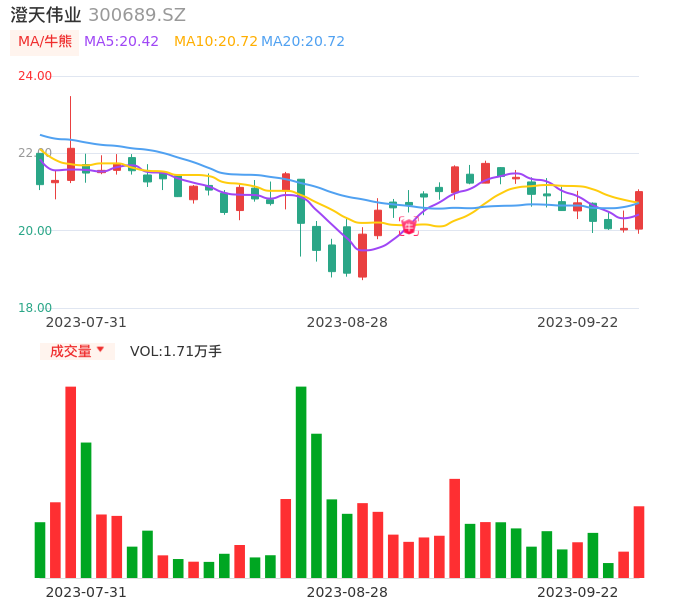The image size is (686, 606).
Task: Click the 2023-08-28 date under volume chart
Action: click(347, 592)
